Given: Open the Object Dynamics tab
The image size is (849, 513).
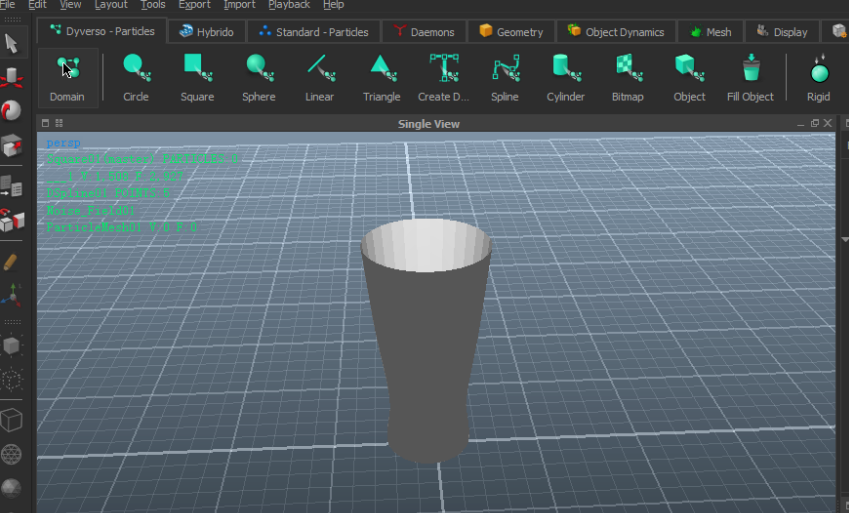Looking at the screenshot, I should [x=615, y=32].
